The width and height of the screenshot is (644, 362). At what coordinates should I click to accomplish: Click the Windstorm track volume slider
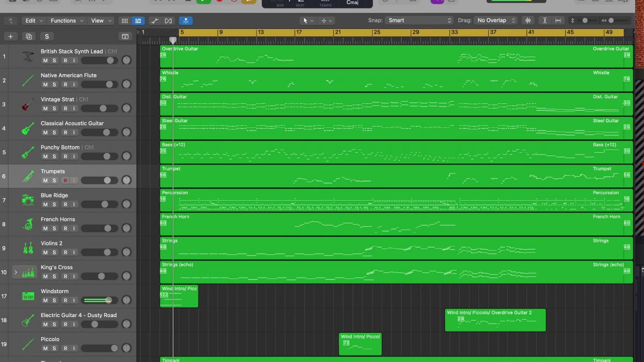(x=99, y=301)
